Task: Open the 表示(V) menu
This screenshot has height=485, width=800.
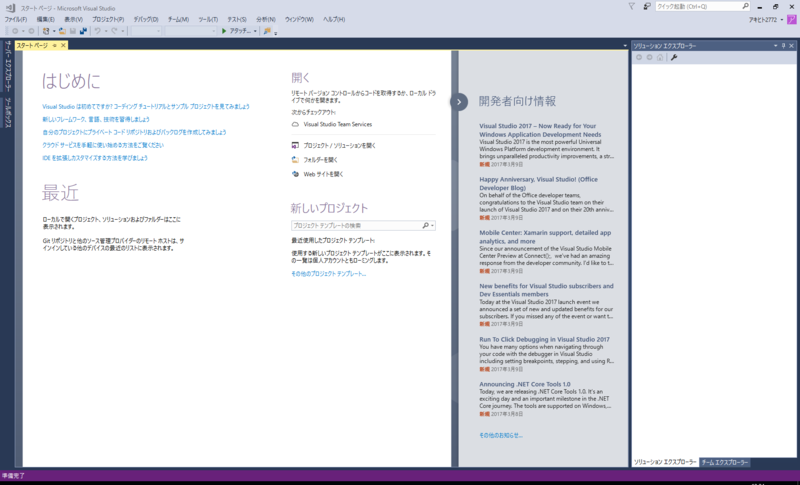Action: [73, 19]
